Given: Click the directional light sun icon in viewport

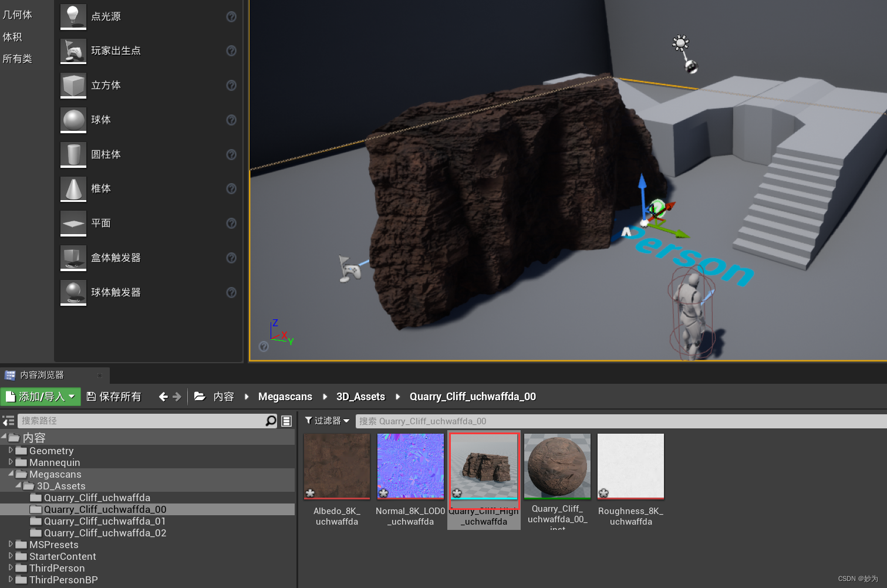Looking at the screenshot, I should (680, 42).
